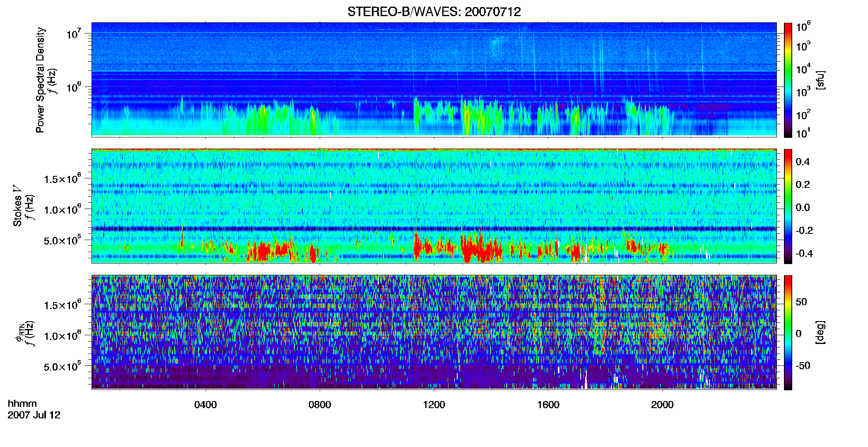Click the power spectral density color bar
This screenshot has height=447, width=868.
click(x=788, y=80)
